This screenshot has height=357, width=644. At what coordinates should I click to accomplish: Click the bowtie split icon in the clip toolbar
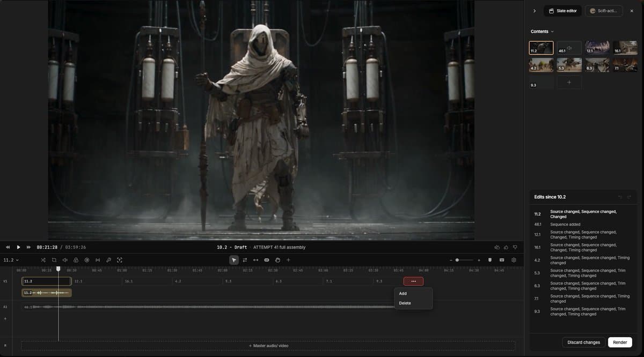coord(97,260)
